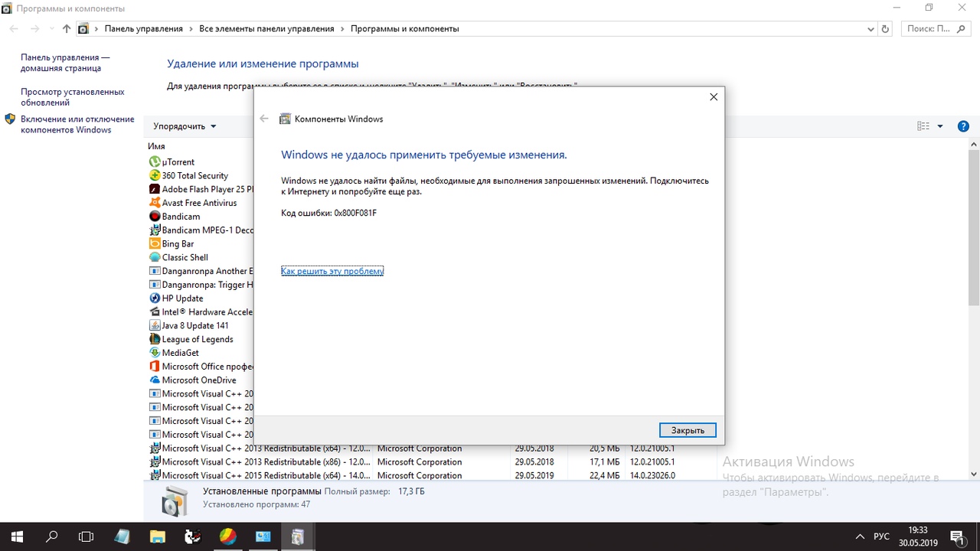Select the Bing Bar icon
The width and height of the screenshot is (980, 551).
(x=155, y=244)
